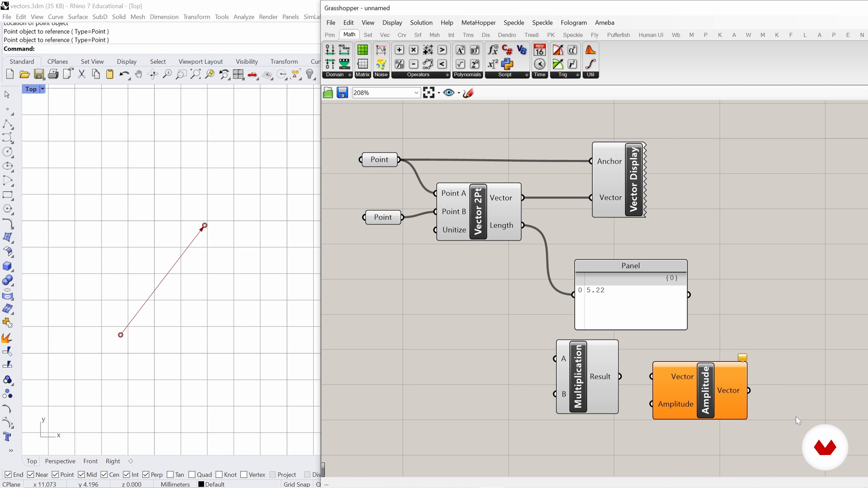The image size is (868, 488).
Task: Select the Text tool in Rhino sidebar
Action: [7, 437]
